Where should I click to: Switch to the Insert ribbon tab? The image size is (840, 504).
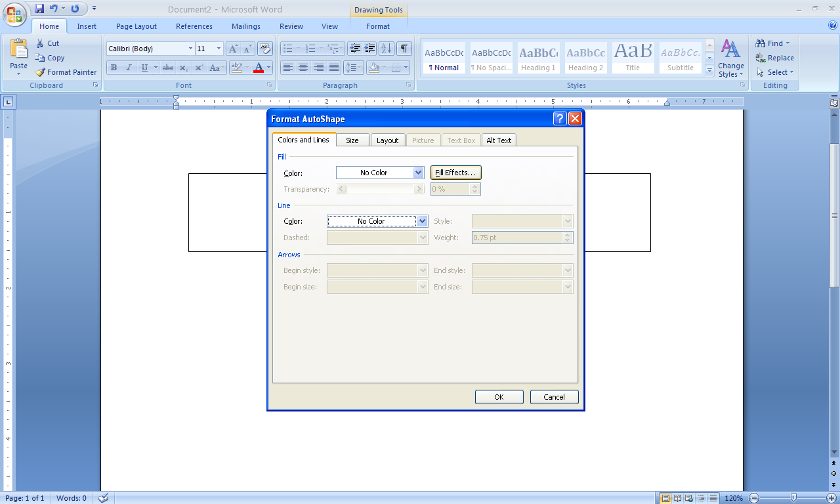pos(87,26)
